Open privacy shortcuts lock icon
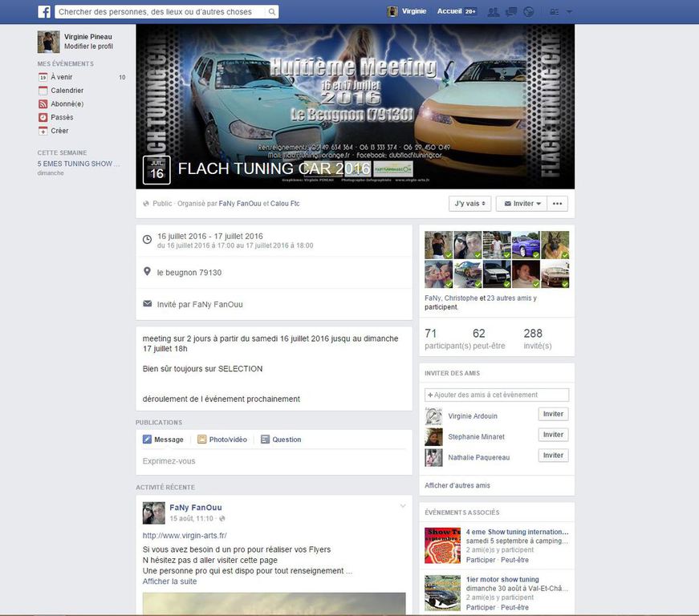The width and height of the screenshot is (699, 616). 554,12
